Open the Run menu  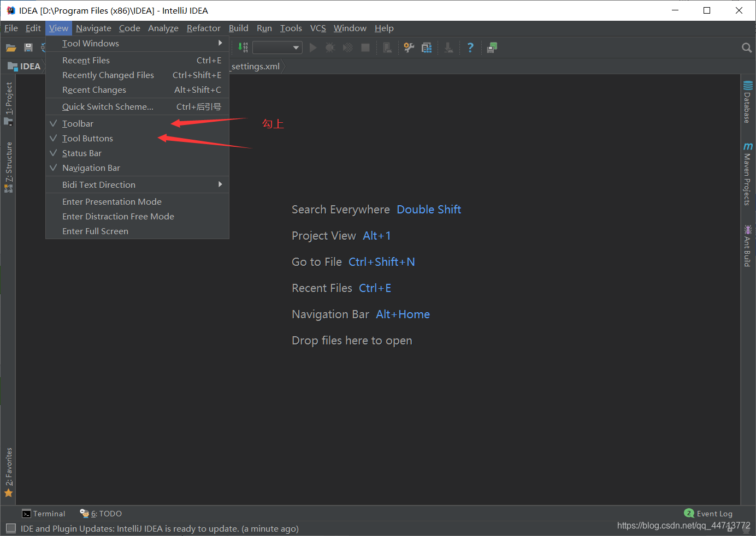pyautogui.click(x=264, y=28)
